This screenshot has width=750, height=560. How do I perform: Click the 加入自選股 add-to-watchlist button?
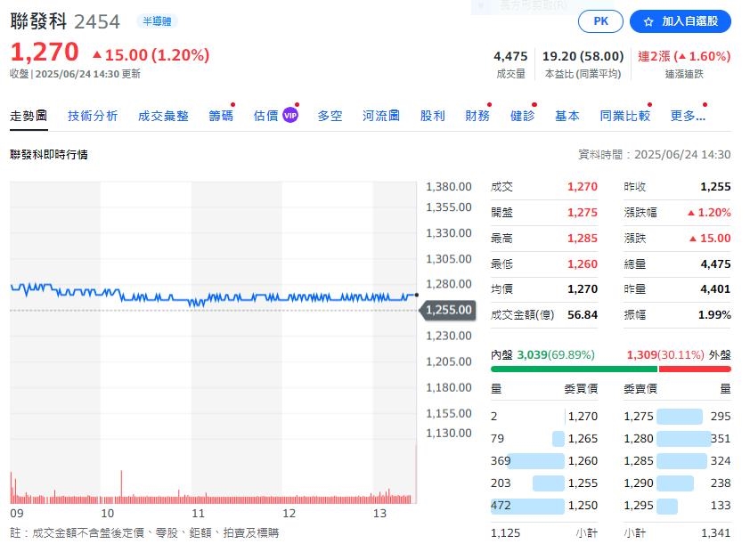coord(679,21)
